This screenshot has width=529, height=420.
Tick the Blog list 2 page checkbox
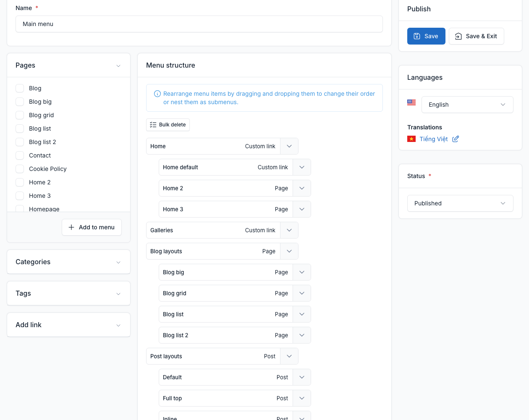point(20,142)
